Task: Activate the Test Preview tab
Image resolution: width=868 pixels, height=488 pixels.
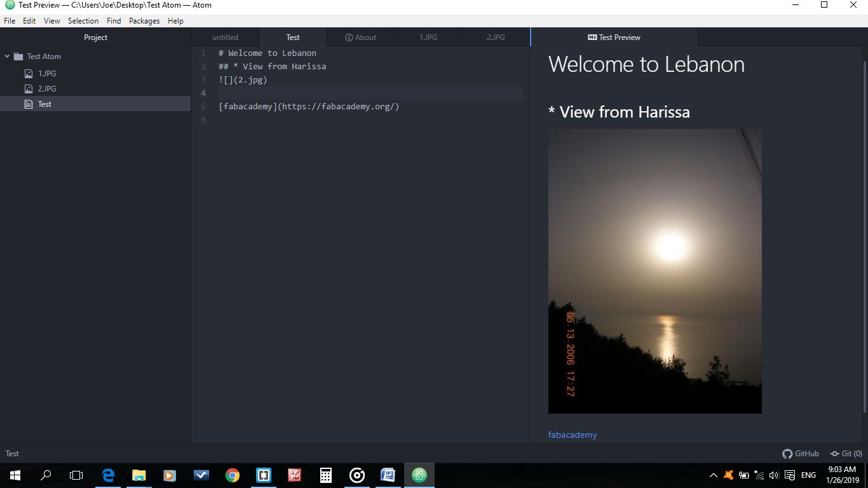Action: pyautogui.click(x=614, y=37)
